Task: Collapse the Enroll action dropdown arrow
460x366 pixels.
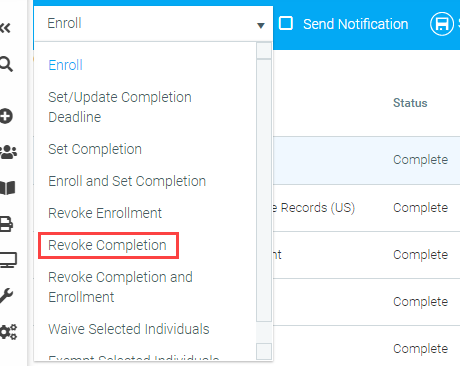Action: (x=261, y=25)
